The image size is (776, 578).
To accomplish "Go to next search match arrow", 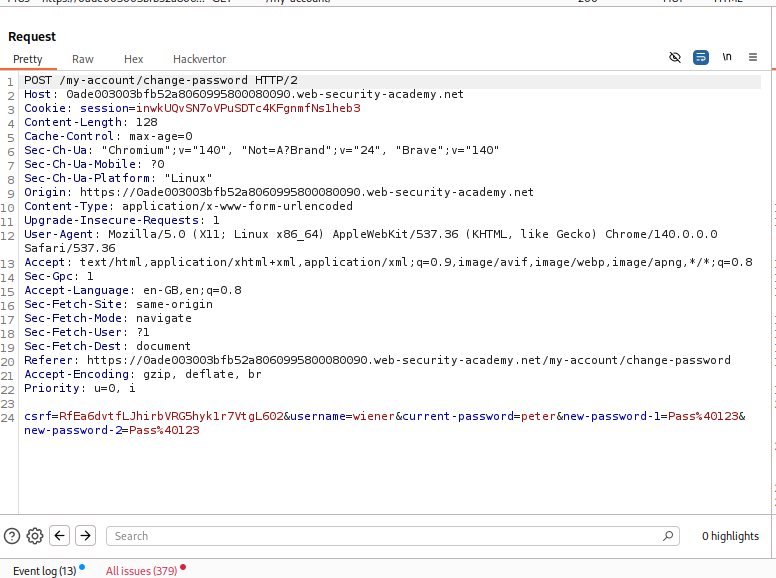I will click(x=86, y=536).
